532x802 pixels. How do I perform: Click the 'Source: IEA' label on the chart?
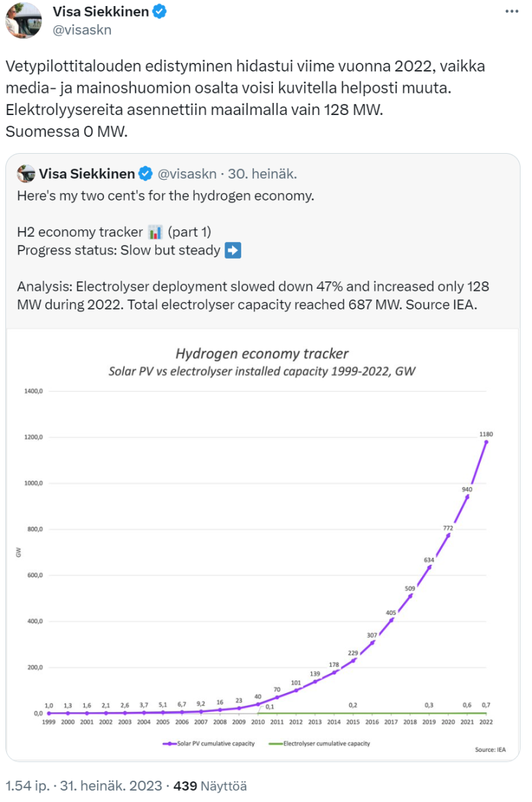490,750
